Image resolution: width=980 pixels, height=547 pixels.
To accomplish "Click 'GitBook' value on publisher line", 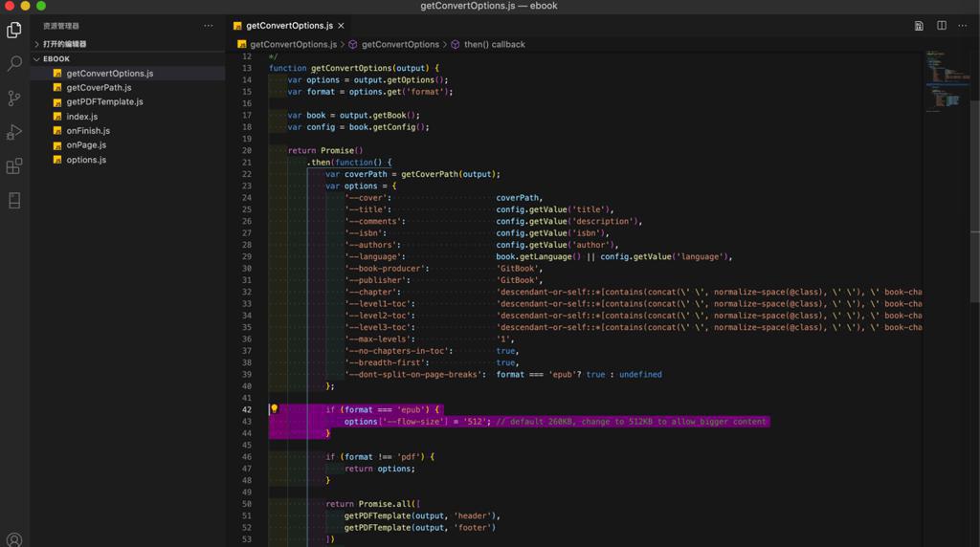I will (x=517, y=280).
